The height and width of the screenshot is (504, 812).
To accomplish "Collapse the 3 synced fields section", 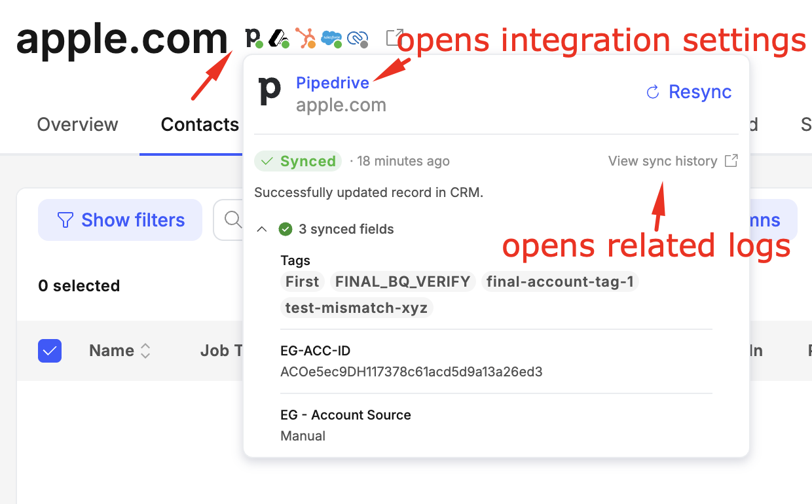I will coord(262,229).
